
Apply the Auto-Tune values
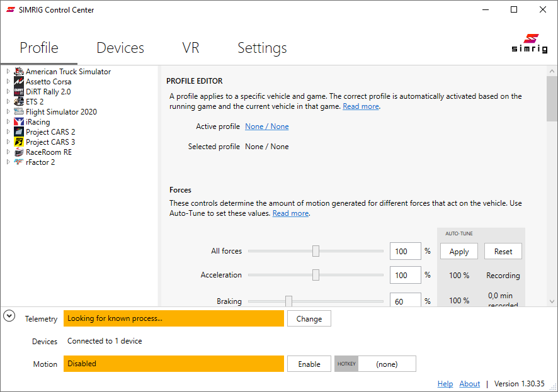458,251
